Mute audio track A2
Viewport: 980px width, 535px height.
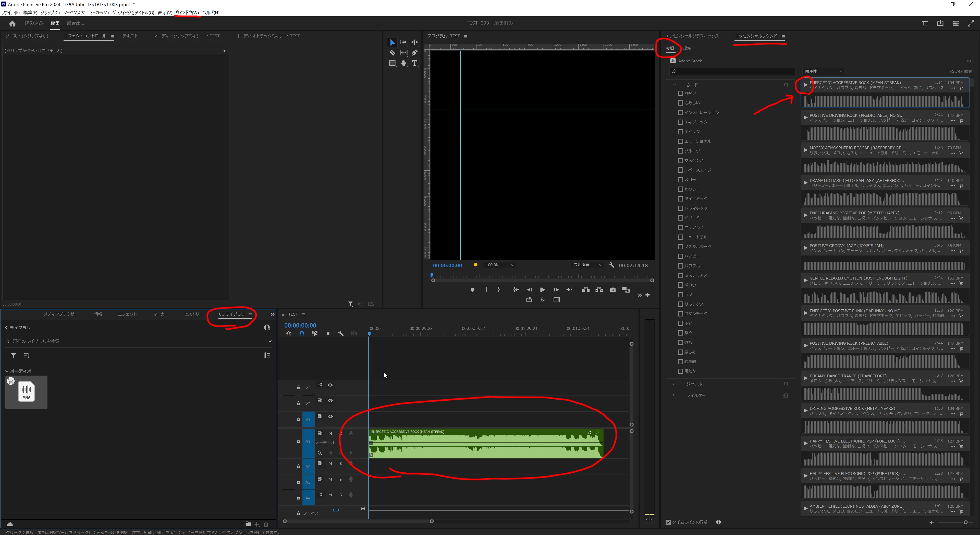tap(330, 463)
